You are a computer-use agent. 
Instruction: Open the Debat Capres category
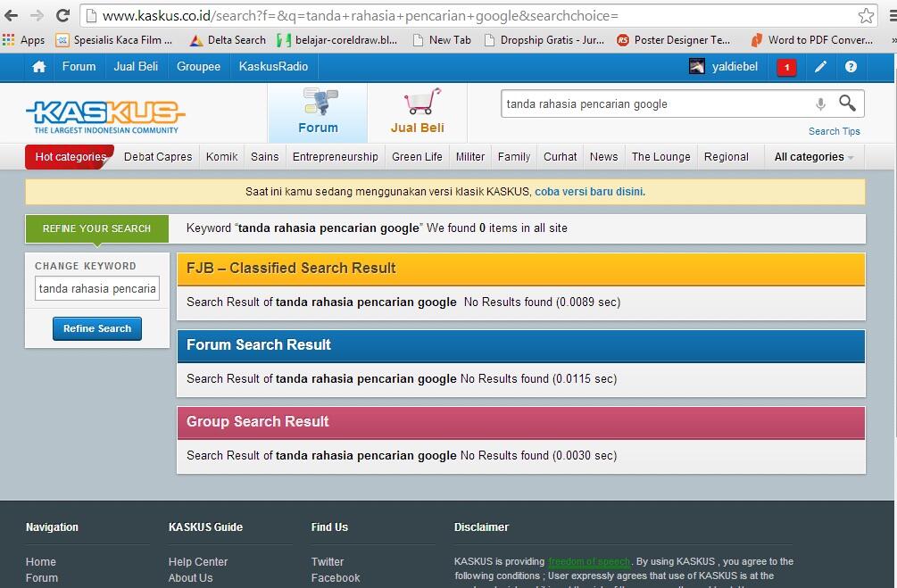click(x=158, y=157)
